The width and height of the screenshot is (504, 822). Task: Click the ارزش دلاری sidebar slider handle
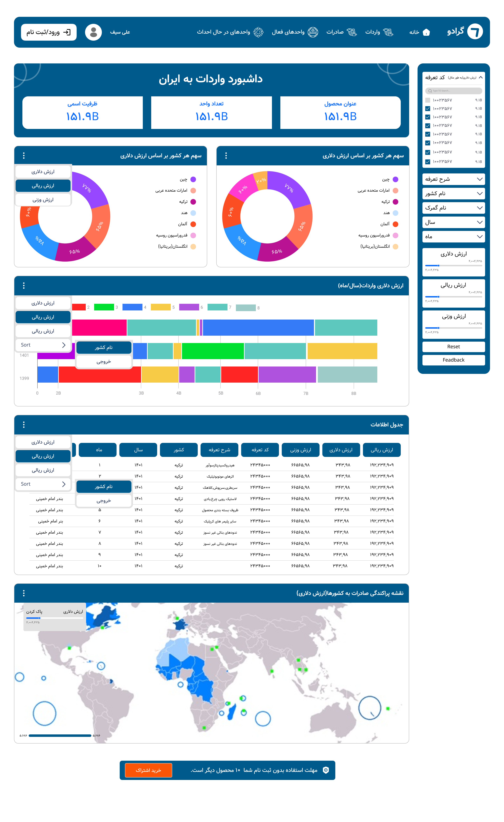tap(438, 266)
